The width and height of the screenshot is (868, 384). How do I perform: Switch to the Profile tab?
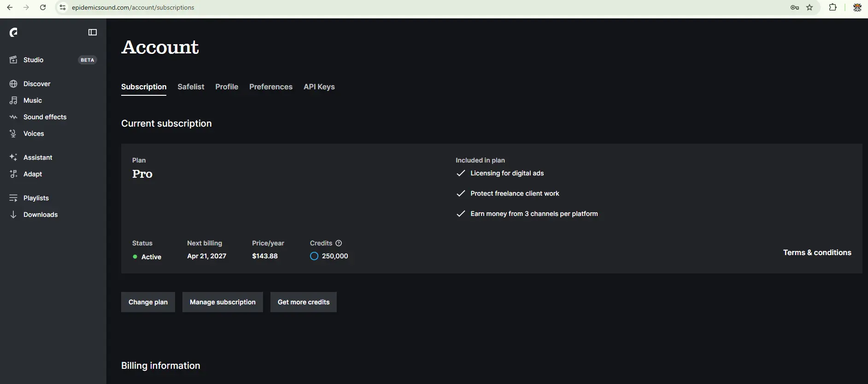pos(227,87)
